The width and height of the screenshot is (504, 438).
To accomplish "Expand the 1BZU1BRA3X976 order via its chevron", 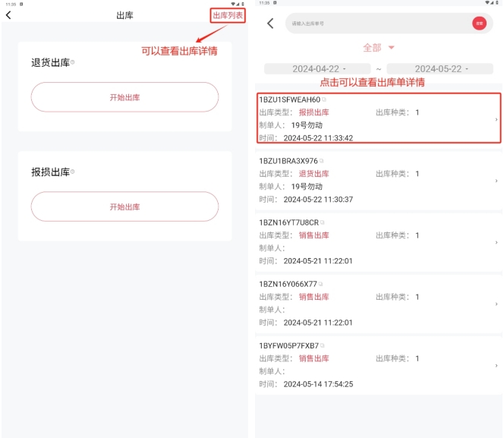I will point(496,181).
